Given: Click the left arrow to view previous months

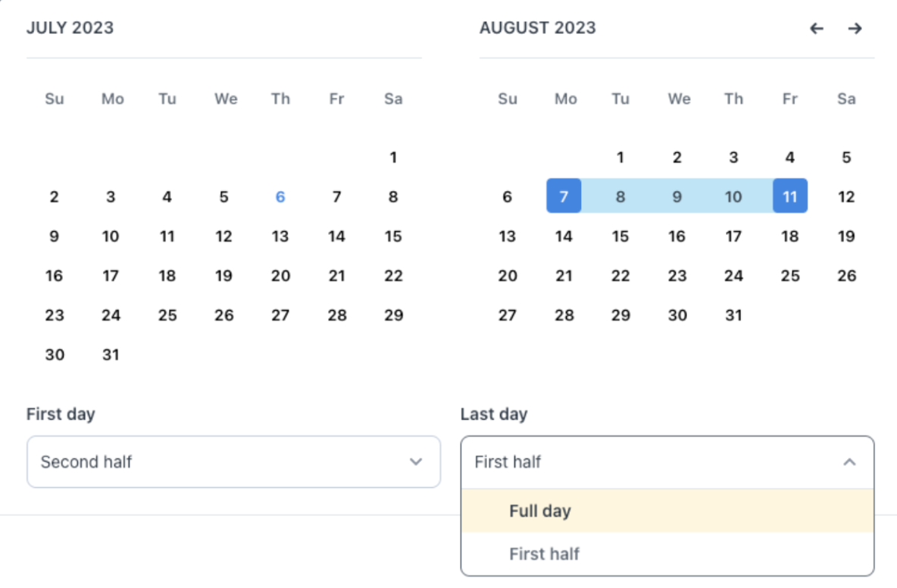Looking at the screenshot, I should (x=816, y=28).
